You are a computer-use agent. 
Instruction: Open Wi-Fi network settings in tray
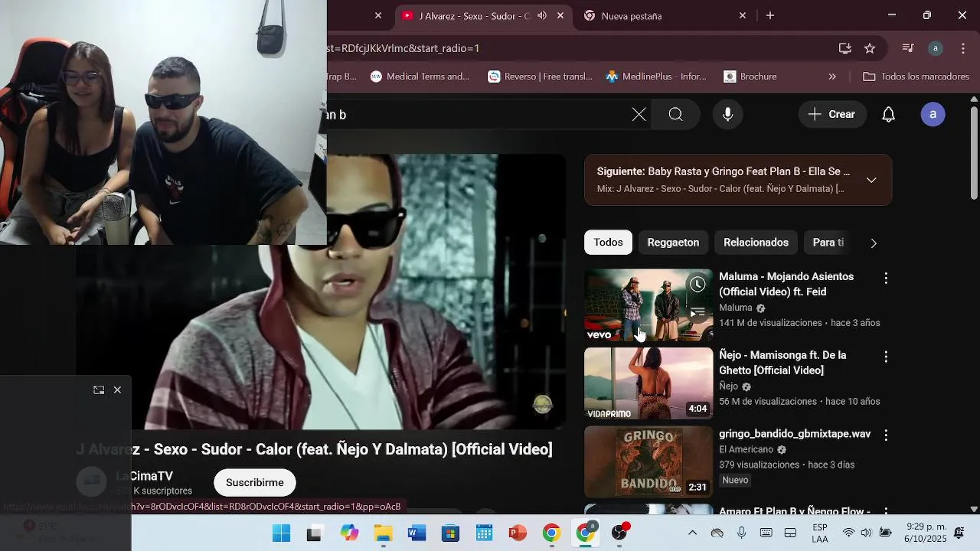click(848, 533)
